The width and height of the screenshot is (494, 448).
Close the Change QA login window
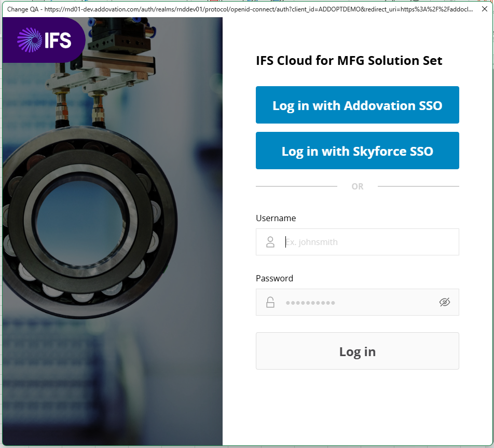485,9
